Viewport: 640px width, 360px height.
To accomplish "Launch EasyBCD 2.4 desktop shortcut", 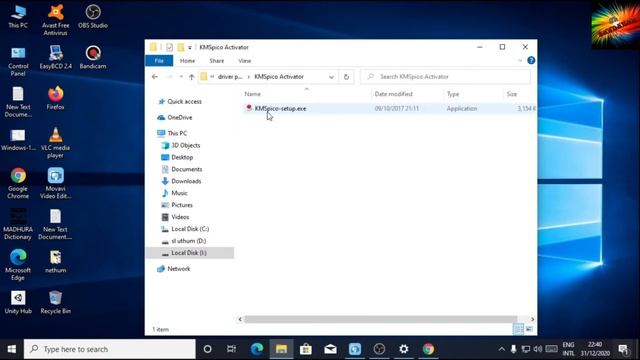I will (x=56, y=58).
